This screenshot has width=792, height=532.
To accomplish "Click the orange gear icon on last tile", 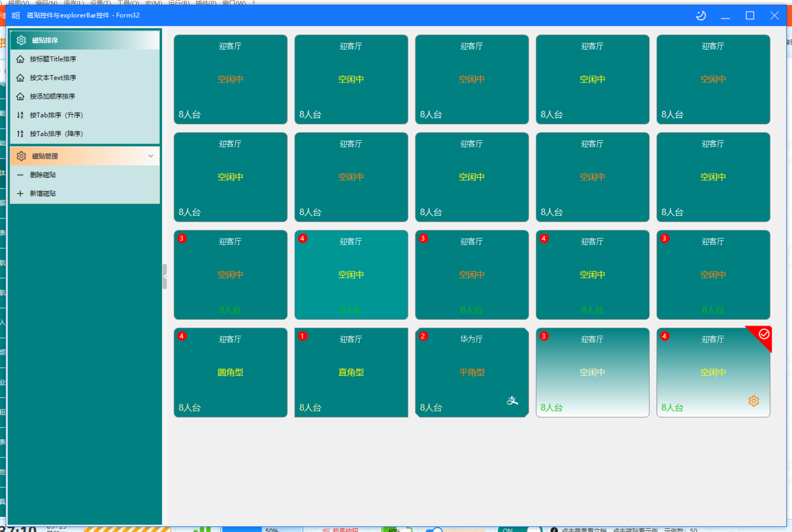I will click(x=754, y=401).
